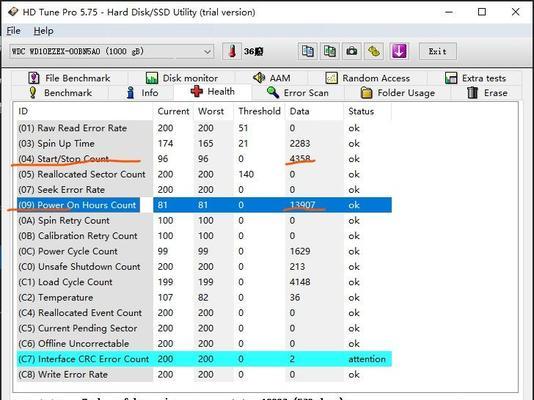Select the Spin Up Time row
Image resolution: width=534 pixels, height=400 pixels.
coord(204,143)
